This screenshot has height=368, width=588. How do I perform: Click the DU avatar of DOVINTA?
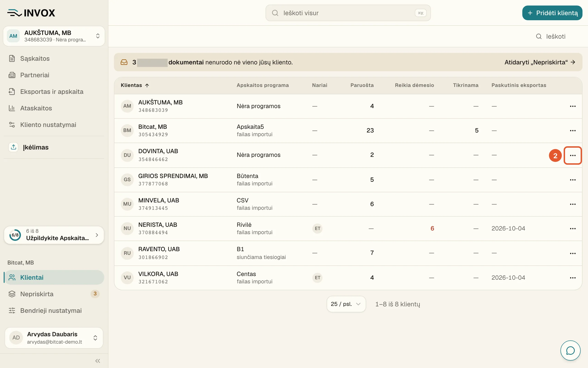(x=127, y=155)
